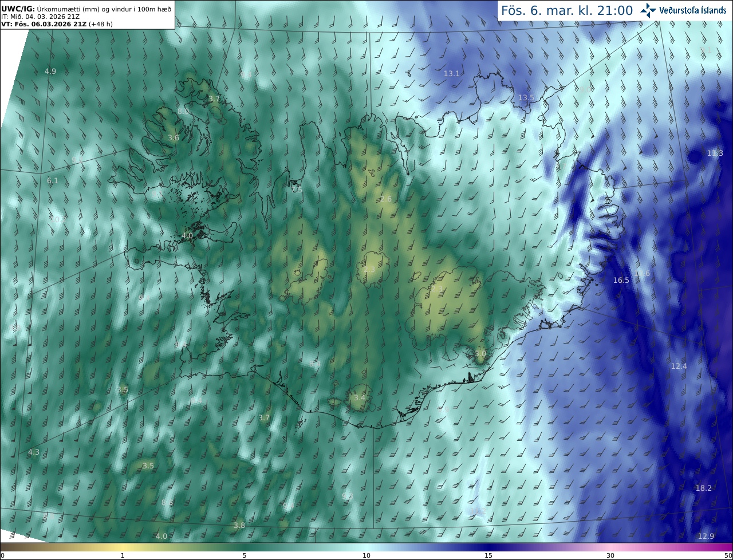The width and height of the screenshot is (733, 560).
Task: Click the 3.0 value on the map
Action: [480, 354]
